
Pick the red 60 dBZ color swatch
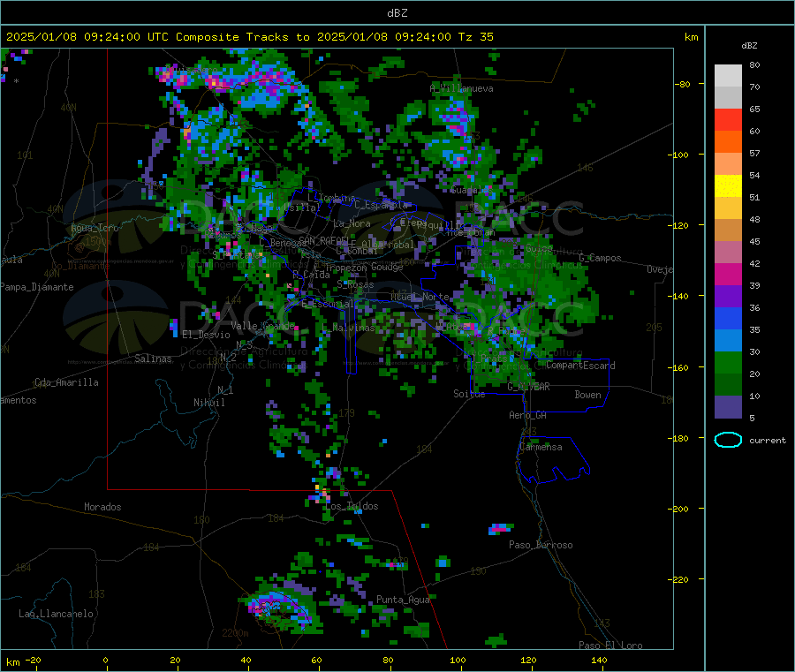(728, 119)
